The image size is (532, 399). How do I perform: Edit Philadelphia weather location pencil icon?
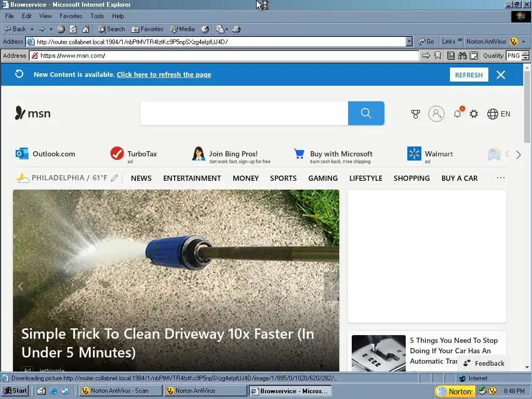114,178
